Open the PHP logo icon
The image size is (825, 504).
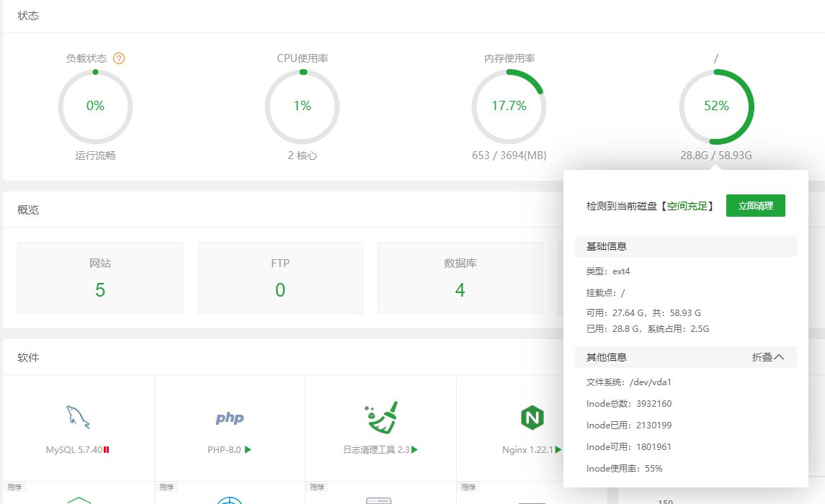click(x=229, y=418)
